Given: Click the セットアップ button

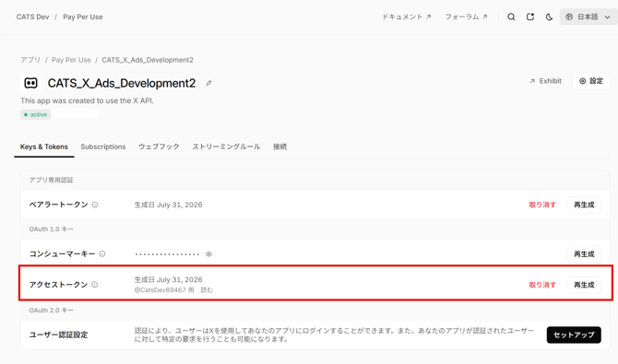Looking at the screenshot, I should [574, 335].
